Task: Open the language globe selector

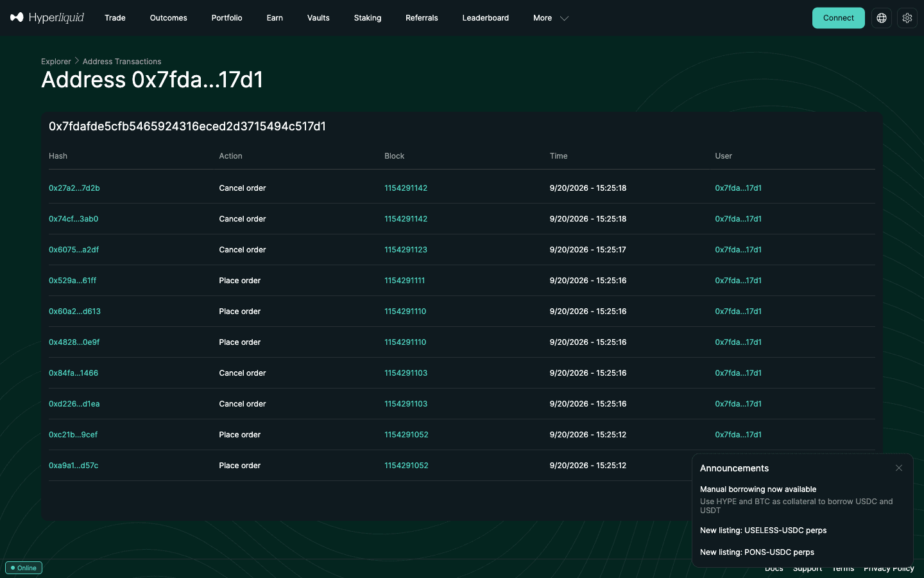Action: point(882,18)
